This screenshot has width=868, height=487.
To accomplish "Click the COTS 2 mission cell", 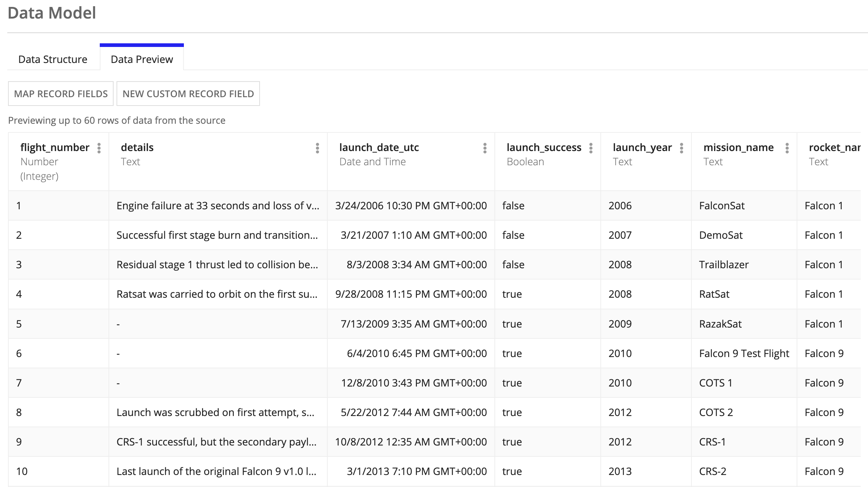I will pos(744,412).
